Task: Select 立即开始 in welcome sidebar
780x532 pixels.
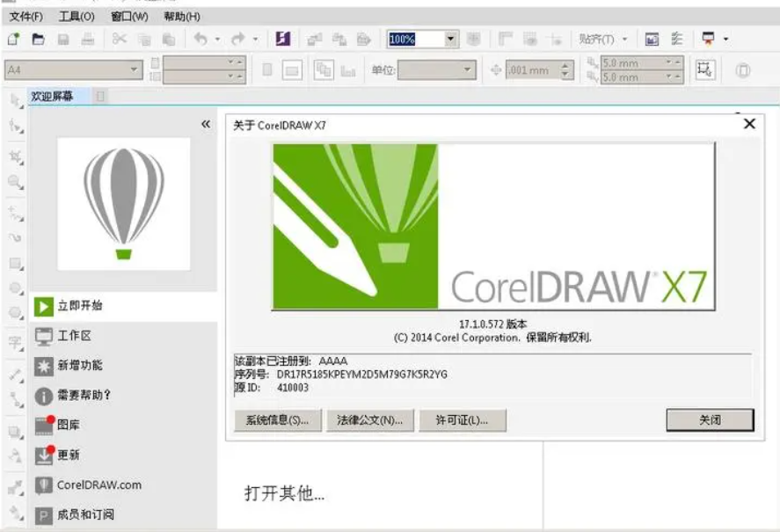Action: [124, 305]
